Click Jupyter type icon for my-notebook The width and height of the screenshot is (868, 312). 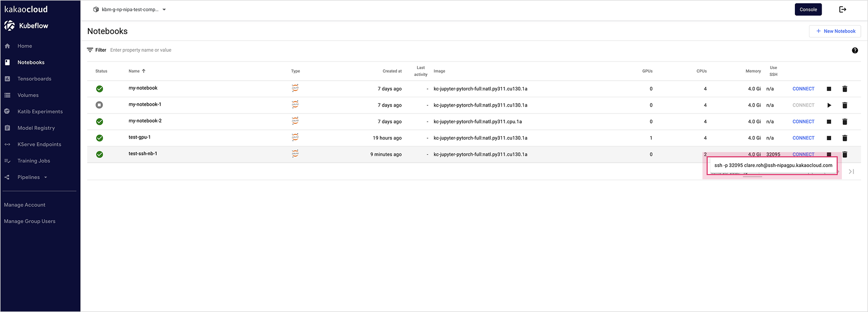pos(295,88)
